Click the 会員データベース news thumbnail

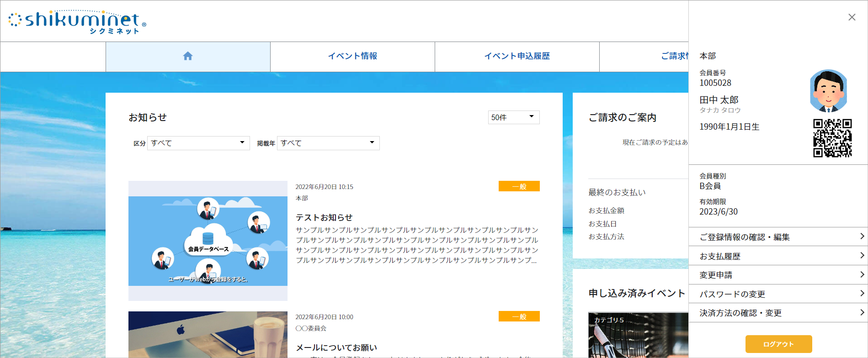[208, 241]
